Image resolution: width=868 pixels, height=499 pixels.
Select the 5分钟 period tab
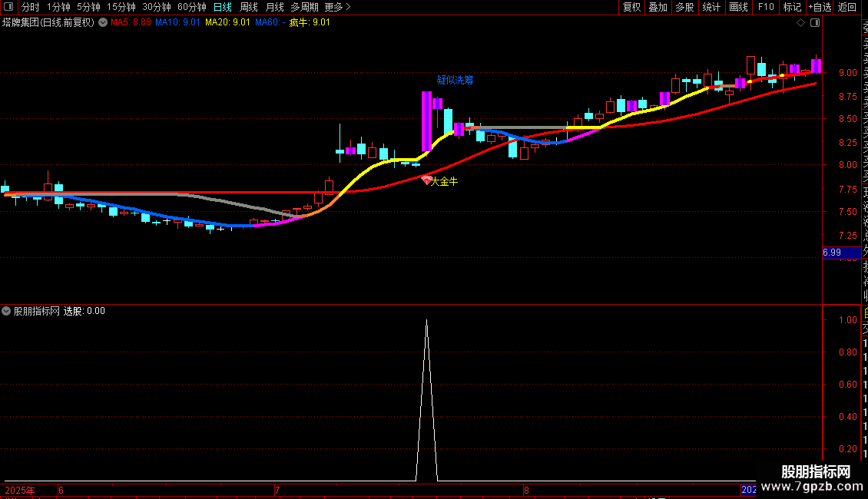click(88, 7)
